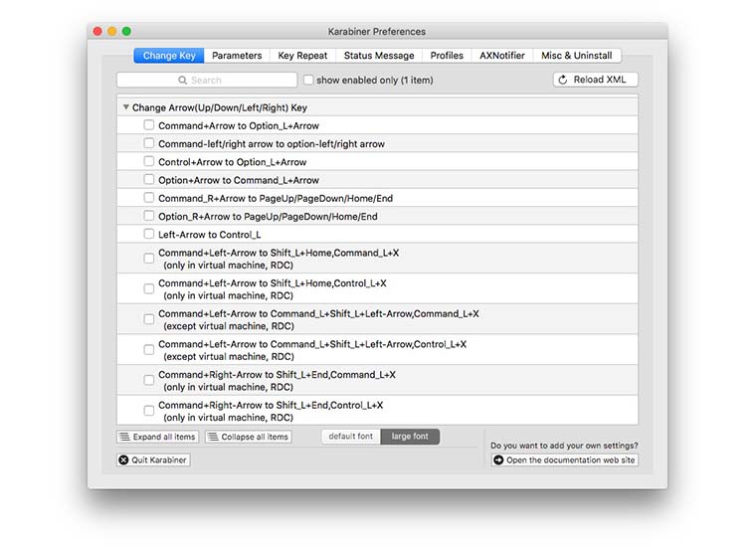The image size is (756, 547).
Task: Enable Control+Arrow to Option_L+Arrow
Action: (149, 161)
